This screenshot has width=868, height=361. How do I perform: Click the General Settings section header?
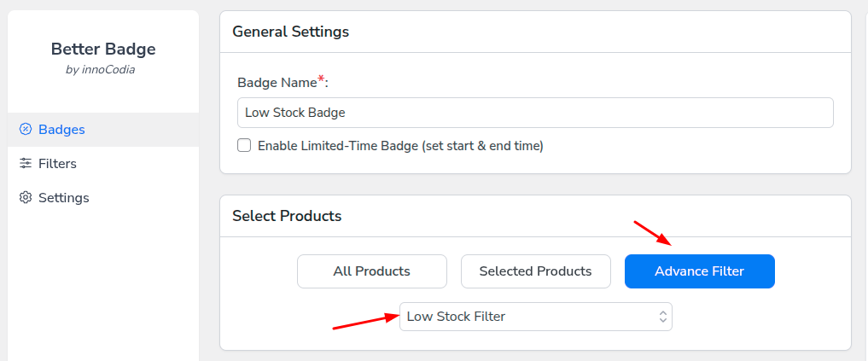(x=290, y=32)
